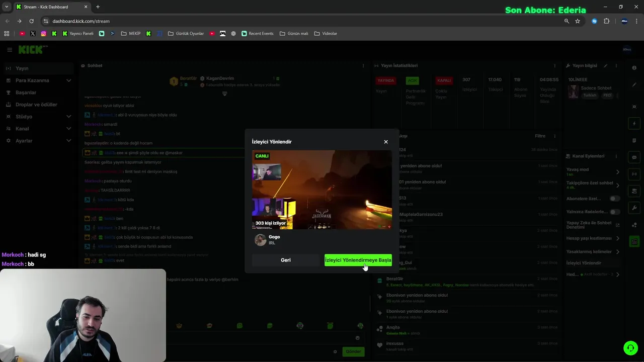Collapse the chat leaderboard arrow

pyautogui.click(x=224, y=94)
